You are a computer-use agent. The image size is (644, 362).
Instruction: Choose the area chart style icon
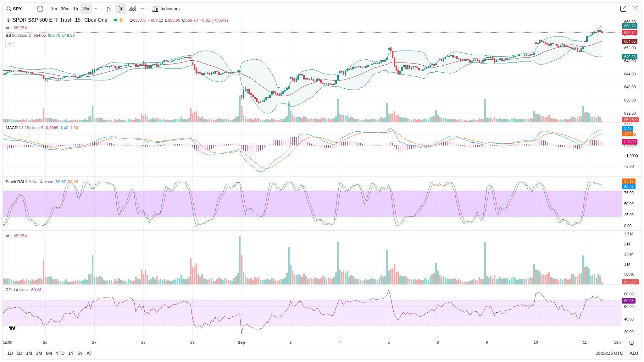[x=133, y=9]
